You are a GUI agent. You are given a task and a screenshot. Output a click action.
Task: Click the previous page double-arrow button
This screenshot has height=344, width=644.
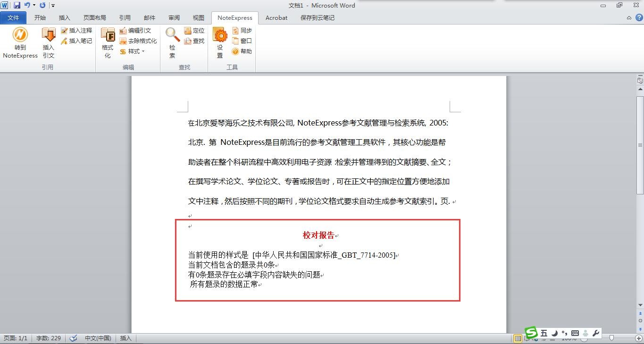pyautogui.click(x=640, y=313)
